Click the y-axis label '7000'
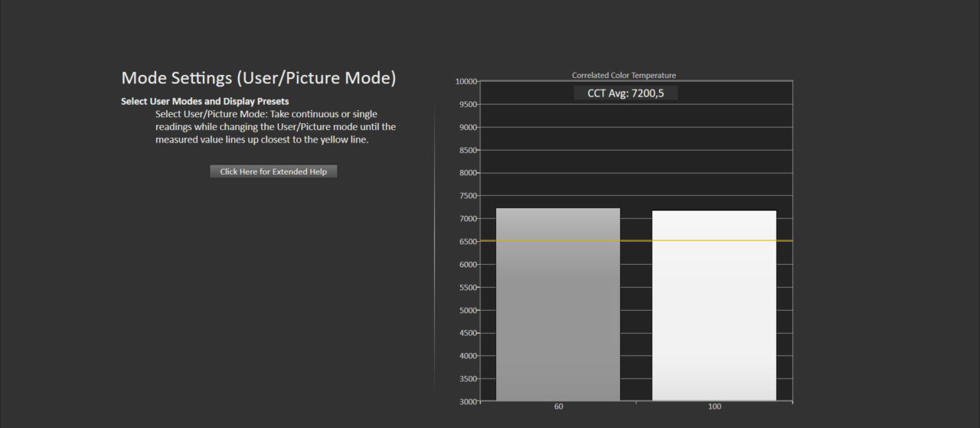 [x=467, y=218]
